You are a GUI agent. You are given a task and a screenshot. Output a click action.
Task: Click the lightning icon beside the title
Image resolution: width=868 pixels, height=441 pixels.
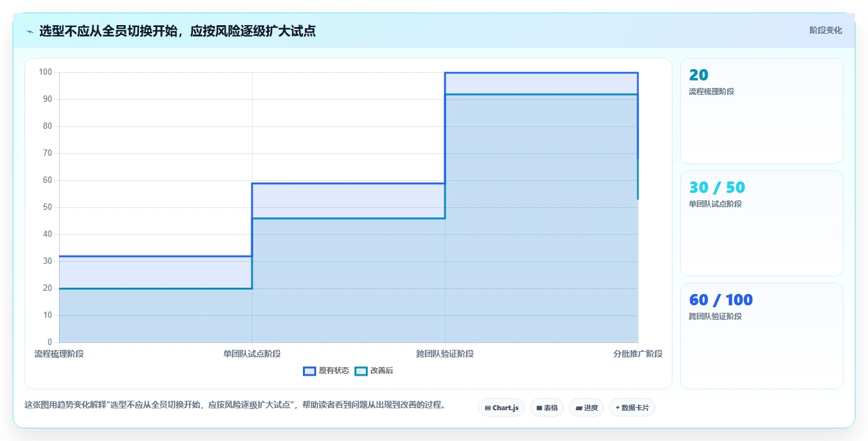point(30,31)
